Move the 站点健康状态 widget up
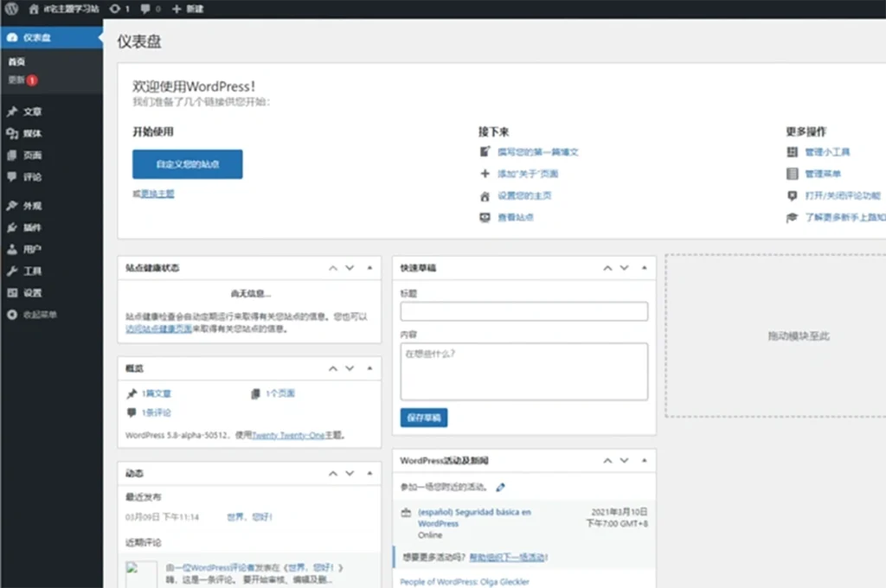Viewport: 886px width, 588px height. pyautogui.click(x=333, y=268)
